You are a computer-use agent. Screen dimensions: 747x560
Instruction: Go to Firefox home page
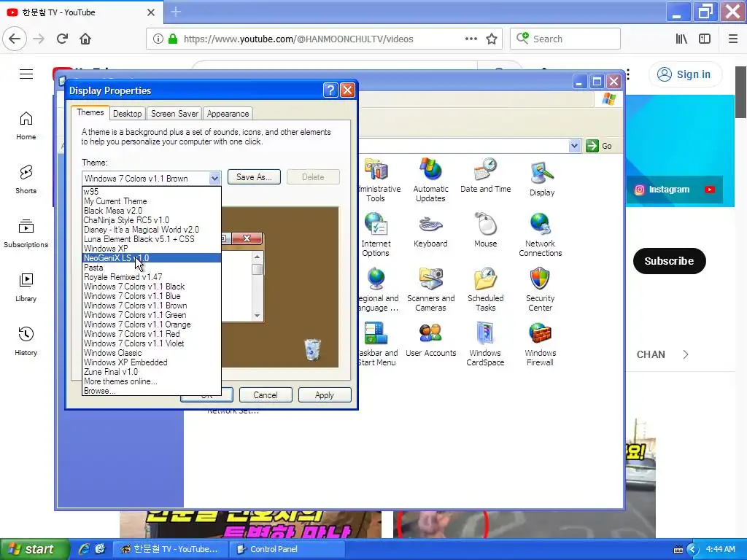coord(85,39)
